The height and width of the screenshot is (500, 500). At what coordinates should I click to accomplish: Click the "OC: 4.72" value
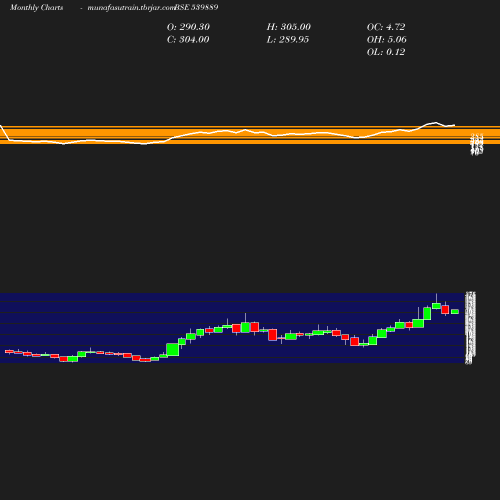point(386,27)
